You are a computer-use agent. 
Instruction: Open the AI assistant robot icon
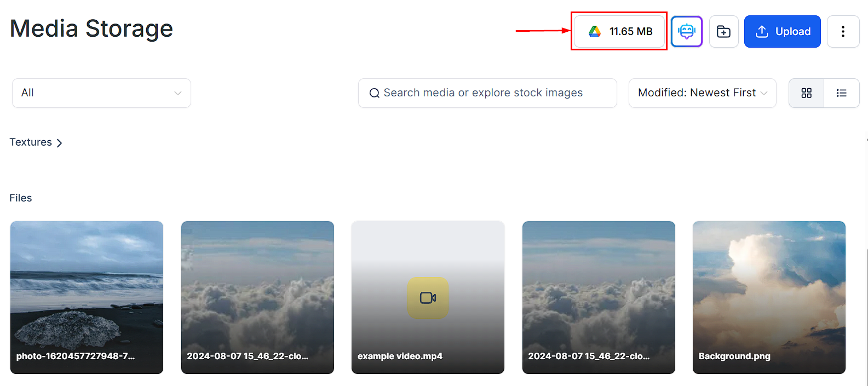pos(687,31)
